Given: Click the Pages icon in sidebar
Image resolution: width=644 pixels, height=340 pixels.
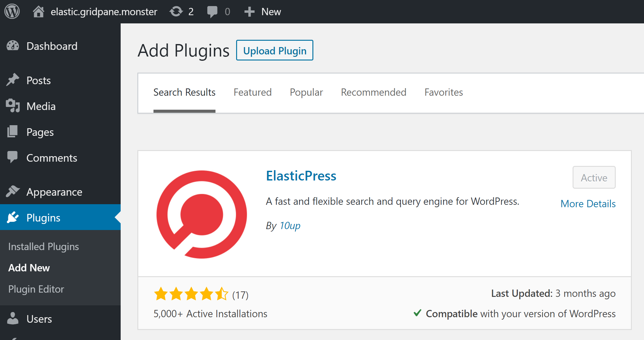Looking at the screenshot, I should coord(12,131).
